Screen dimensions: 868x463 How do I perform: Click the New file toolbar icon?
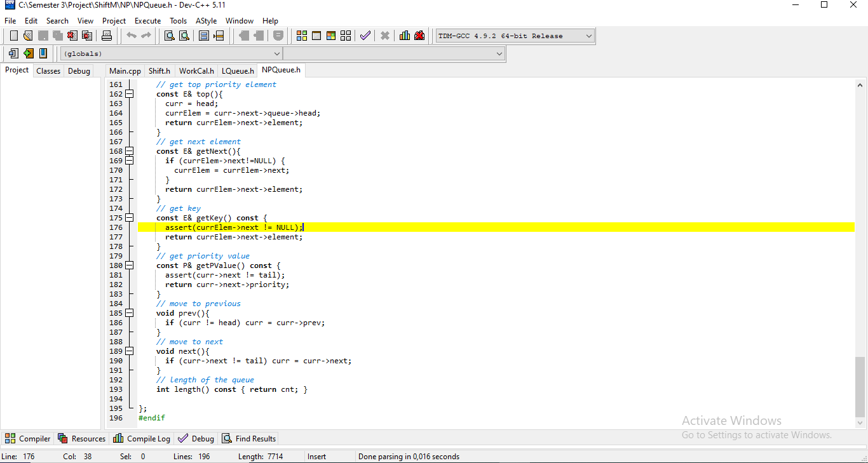pyautogui.click(x=13, y=36)
